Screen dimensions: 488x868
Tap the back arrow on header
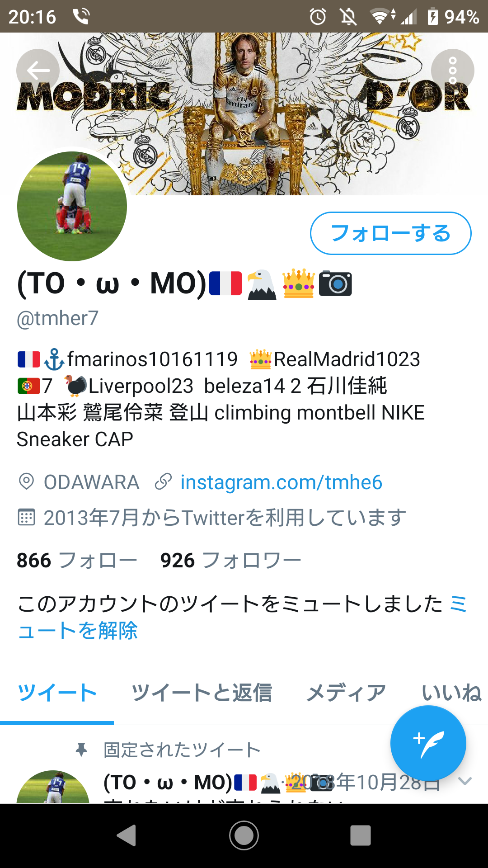point(38,71)
